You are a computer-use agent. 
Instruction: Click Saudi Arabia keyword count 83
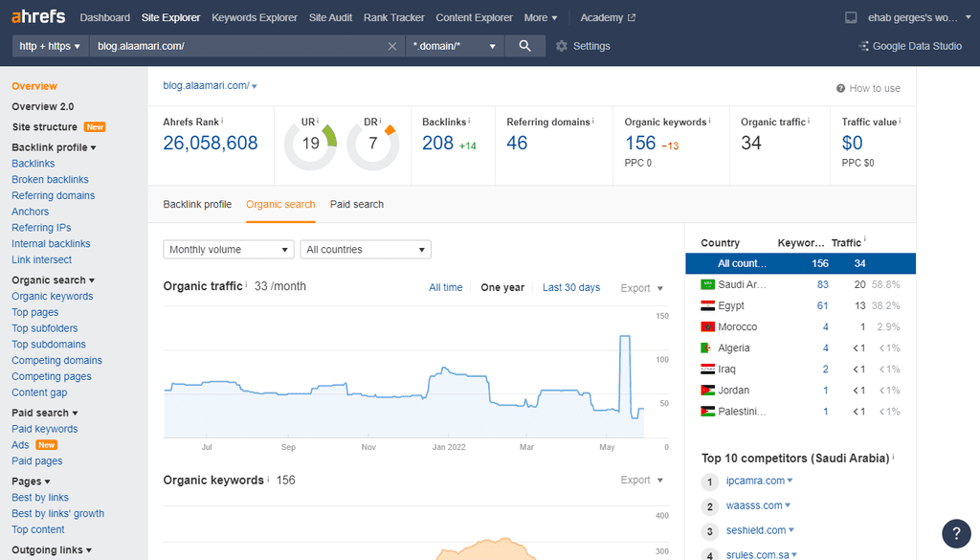point(822,284)
